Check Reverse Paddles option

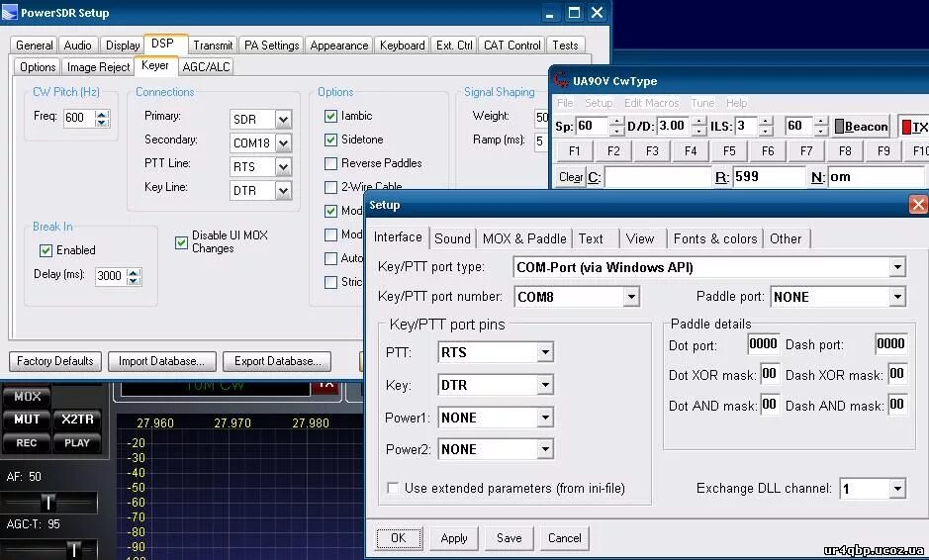pyautogui.click(x=330, y=163)
